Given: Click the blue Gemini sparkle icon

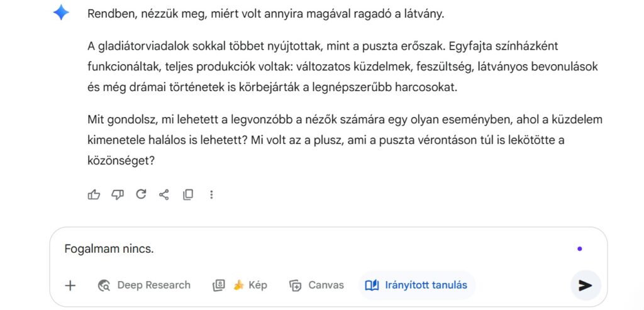Looking at the screenshot, I should (61, 13).
